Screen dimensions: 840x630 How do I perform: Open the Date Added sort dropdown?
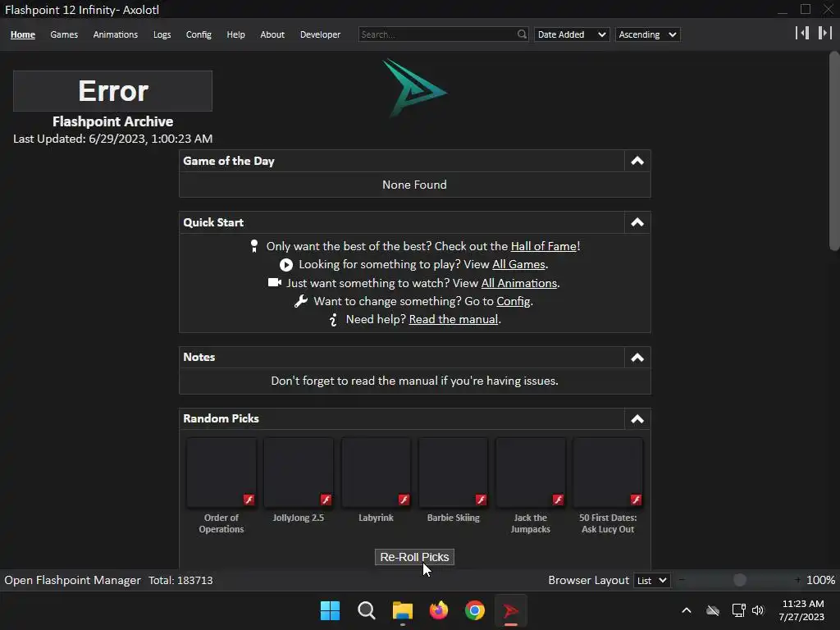572,34
